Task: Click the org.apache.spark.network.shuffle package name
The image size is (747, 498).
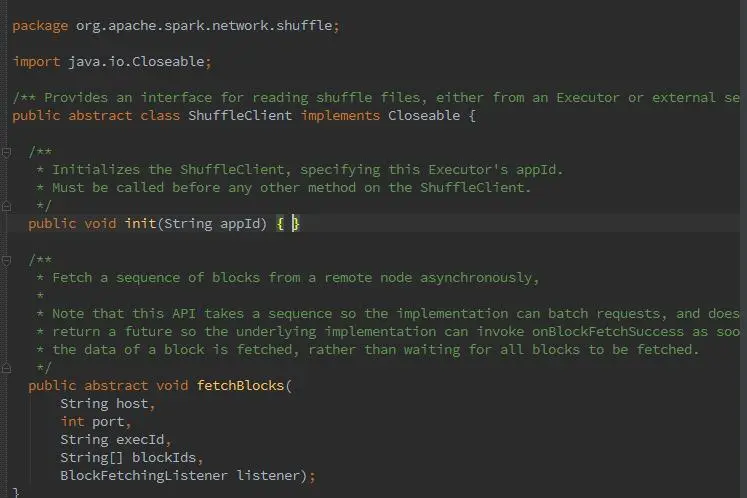Action: coord(204,26)
